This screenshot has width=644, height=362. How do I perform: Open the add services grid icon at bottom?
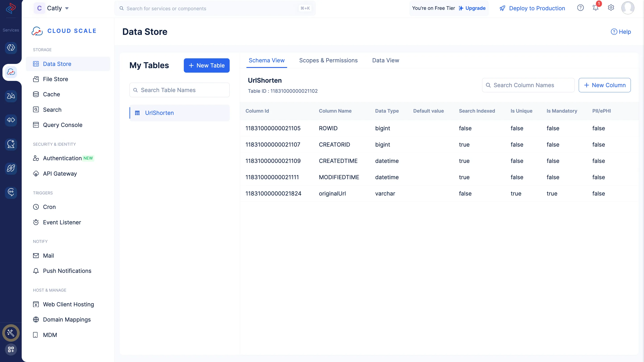click(x=11, y=349)
